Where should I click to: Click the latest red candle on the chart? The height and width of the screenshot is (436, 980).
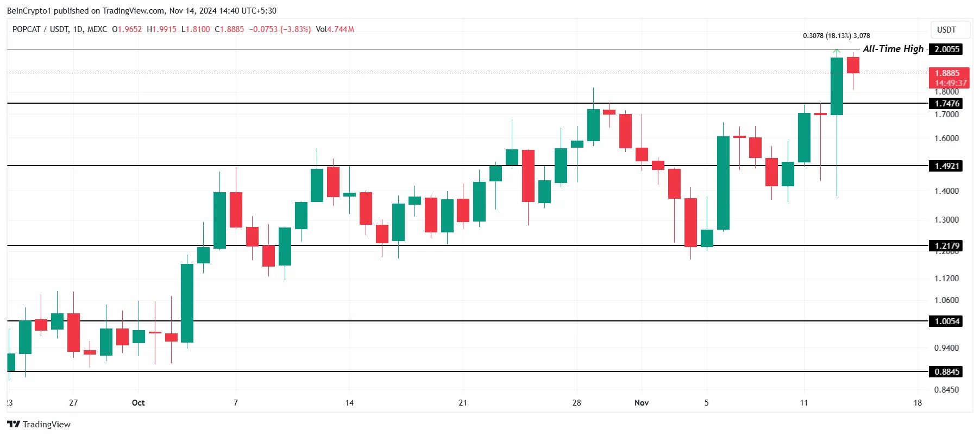coord(853,65)
